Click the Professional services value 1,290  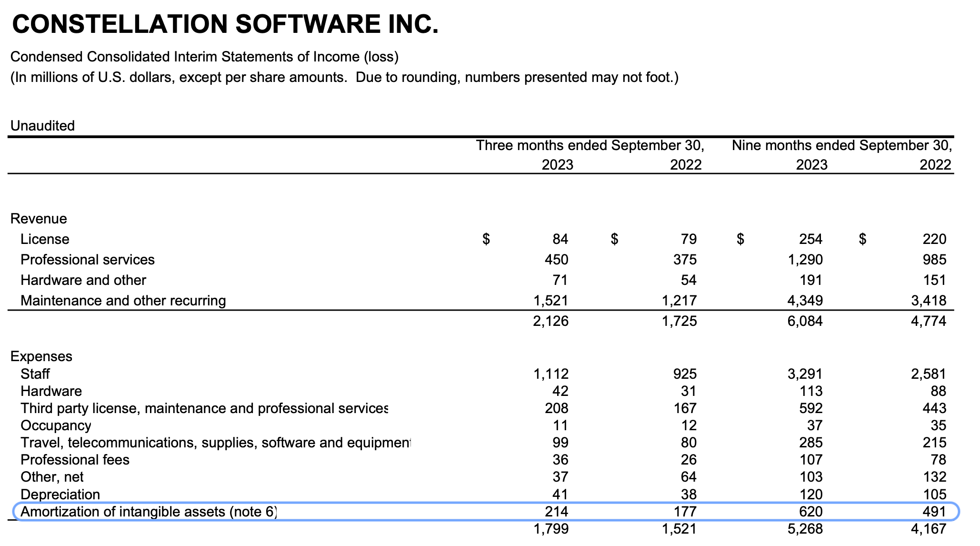(x=805, y=260)
